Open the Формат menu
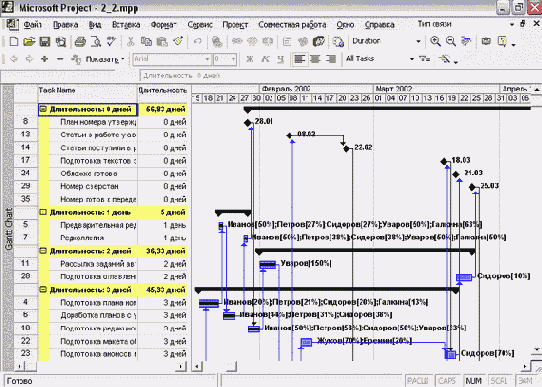 (163, 25)
